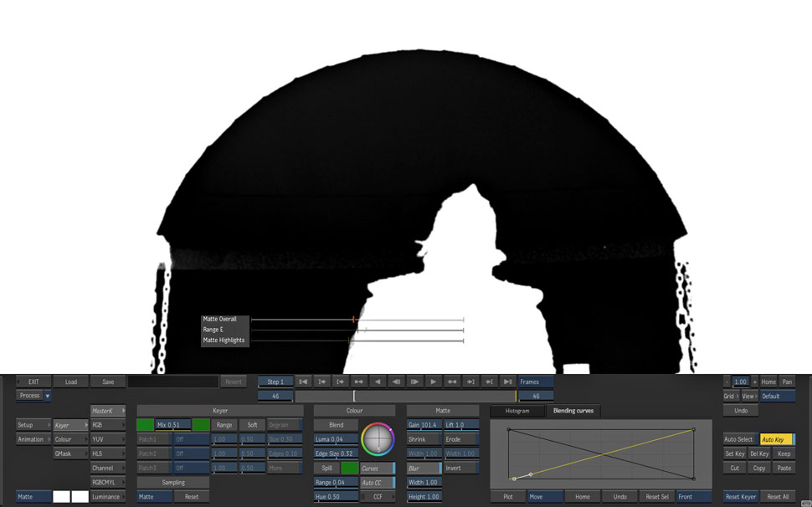
Task: Click the play forward transport button
Action: coord(434,382)
